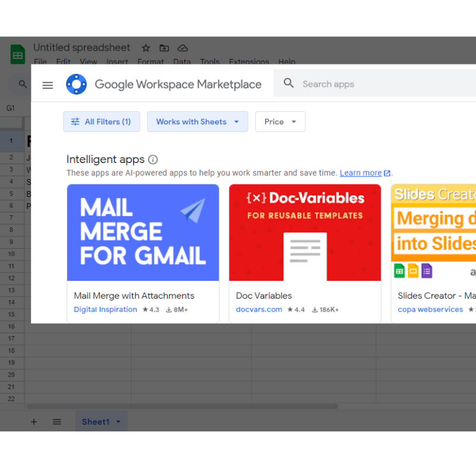Image resolution: width=476 pixels, height=476 pixels.
Task: Open the Data menu in Sheets
Action: (182, 62)
